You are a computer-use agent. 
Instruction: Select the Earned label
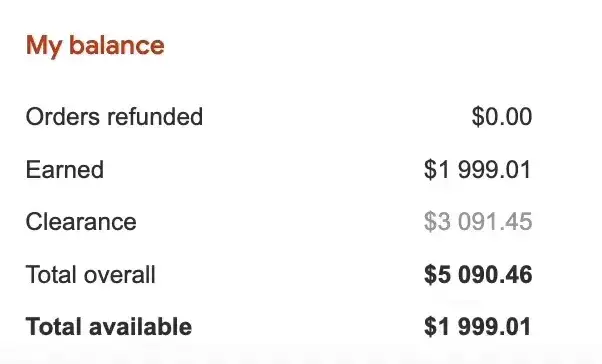[x=64, y=169]
